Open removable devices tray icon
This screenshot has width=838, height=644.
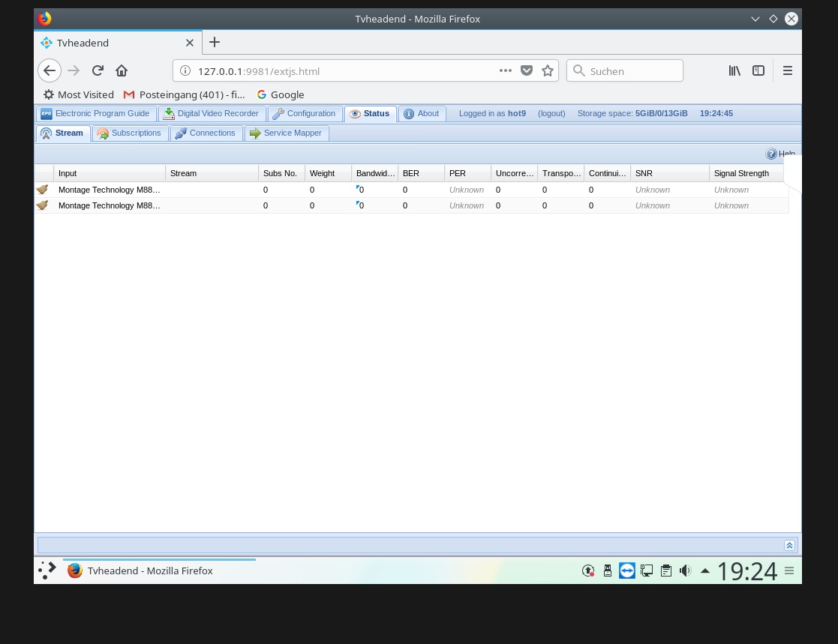tap(608, 571)
